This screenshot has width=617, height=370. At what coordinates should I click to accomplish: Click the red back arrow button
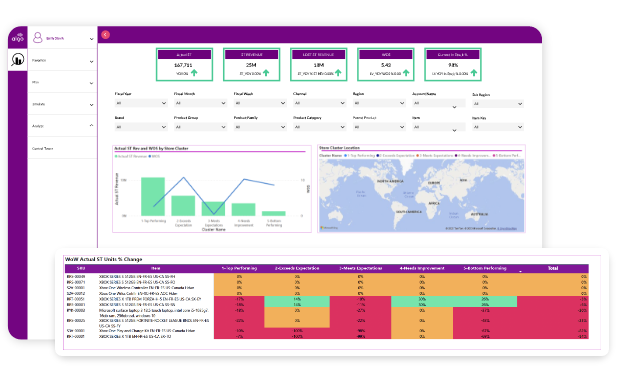(105, 35)
